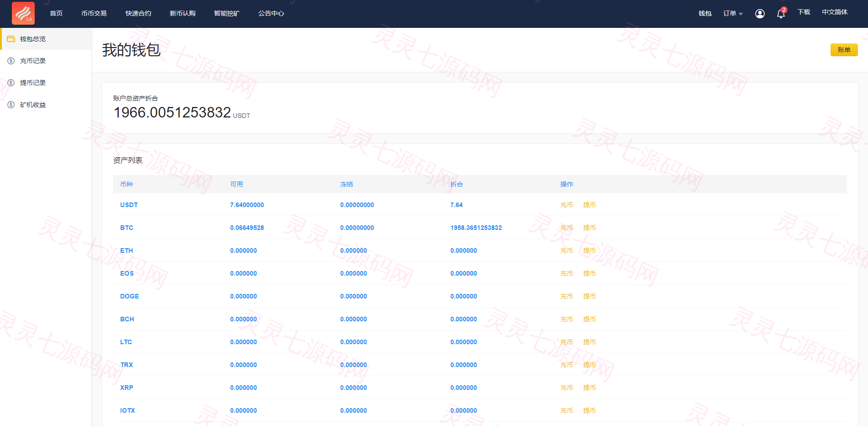Screen dimensions: 868x426
Task: Open the 币币交易 menu item
Action: tap(94, 13)
